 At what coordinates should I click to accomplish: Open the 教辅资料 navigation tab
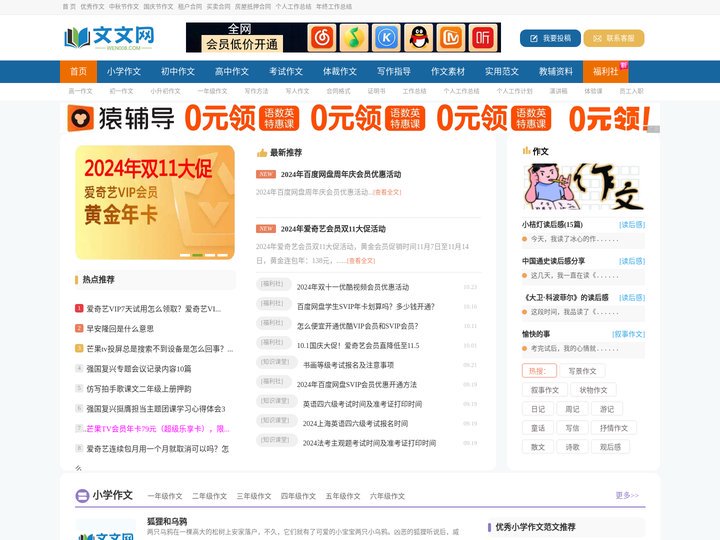556,71
